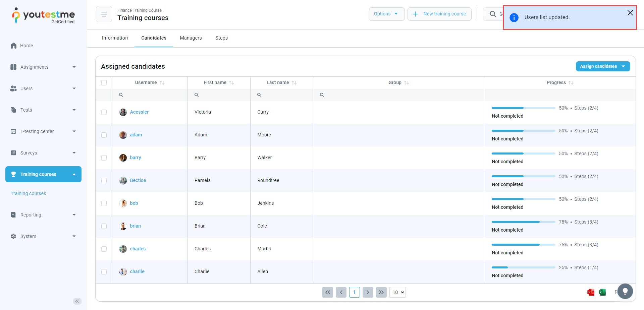This screenshot has height=310, width=644.
Task: Export the list using the PDF icon
Action: pos(591,292)
